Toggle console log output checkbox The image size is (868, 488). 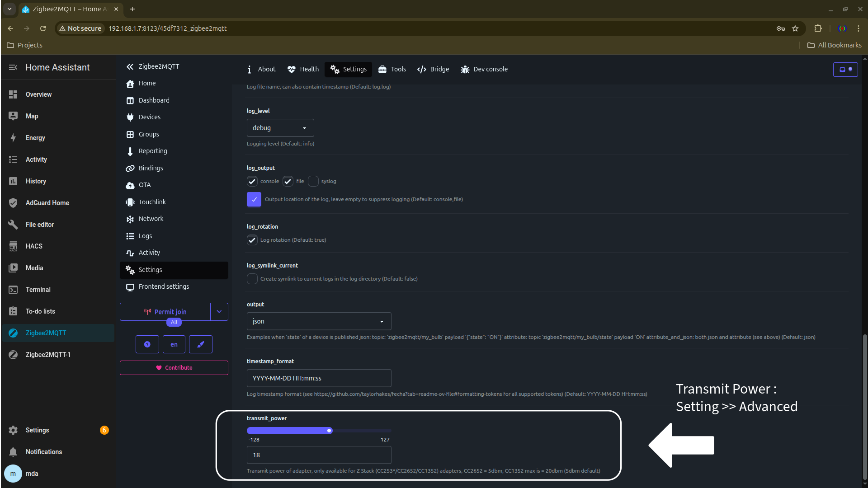(252, 181)
